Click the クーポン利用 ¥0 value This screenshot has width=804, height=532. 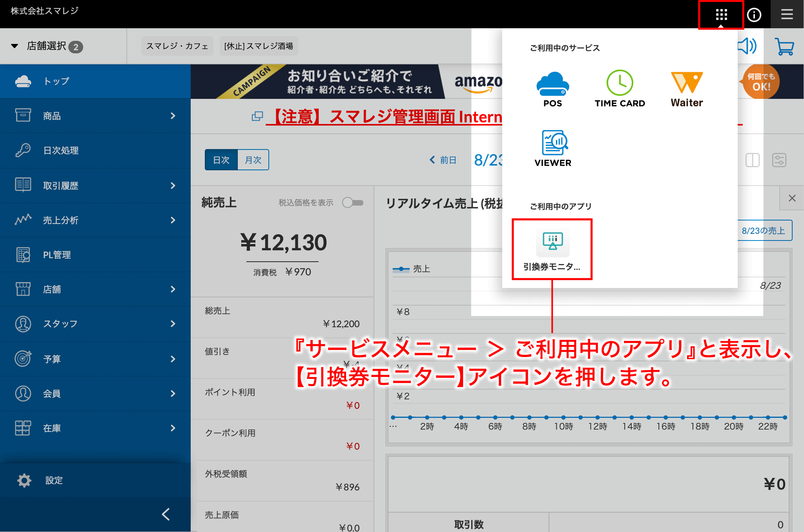(353, 446)
